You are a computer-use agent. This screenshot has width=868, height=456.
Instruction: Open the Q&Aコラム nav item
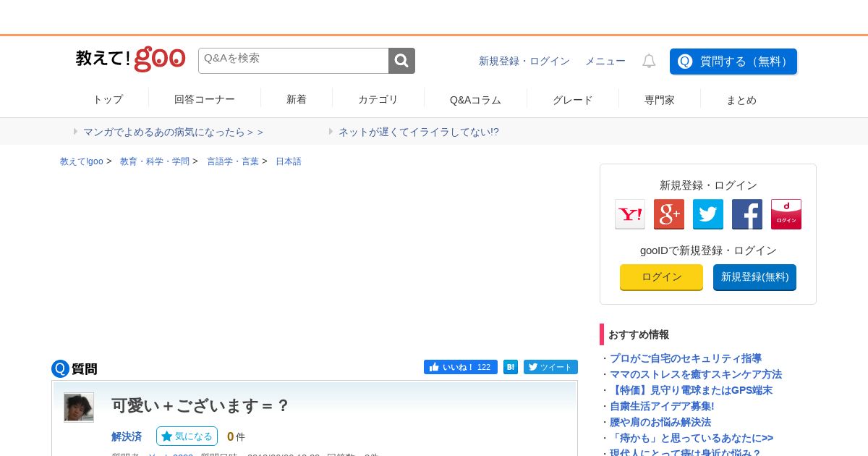click(x=475, y=99)
